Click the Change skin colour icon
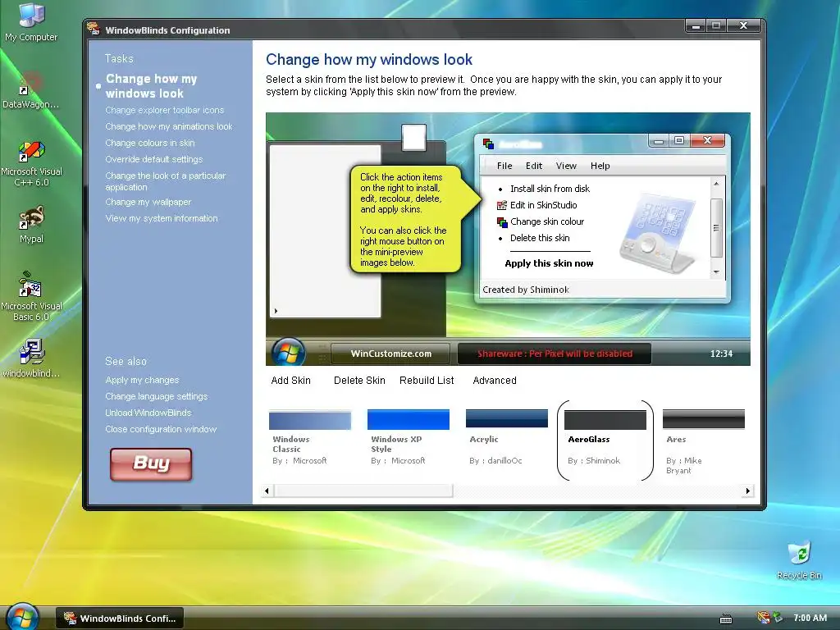Screen dimensions: 840x630 point(502,221)
